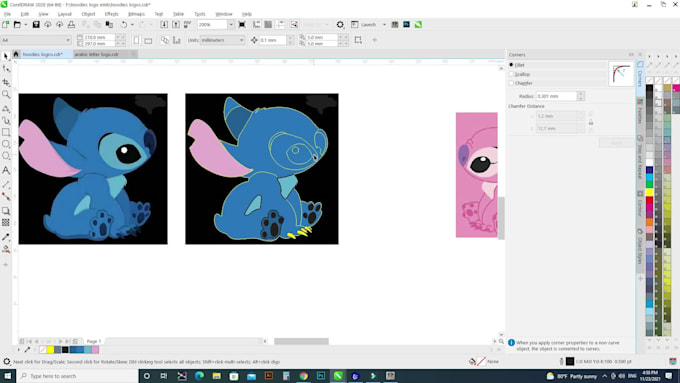Click the Import icon in toolbar
The width and height of the screenshot is (680, 383).
coord(164,25)
